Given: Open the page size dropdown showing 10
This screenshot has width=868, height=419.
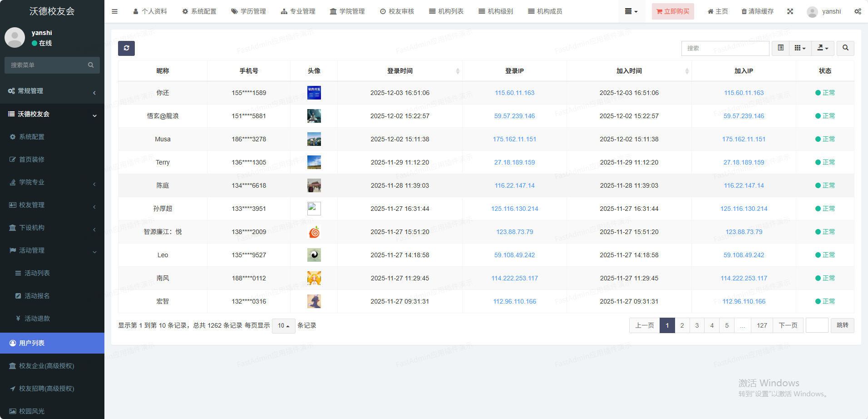Looking at the screenshot, I should point(283,326).
